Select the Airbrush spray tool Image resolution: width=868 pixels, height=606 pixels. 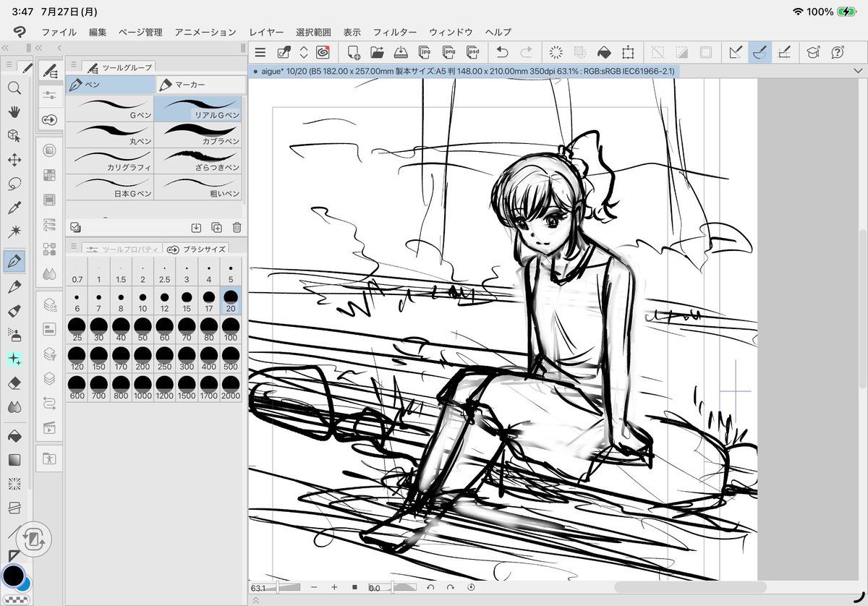14,334
